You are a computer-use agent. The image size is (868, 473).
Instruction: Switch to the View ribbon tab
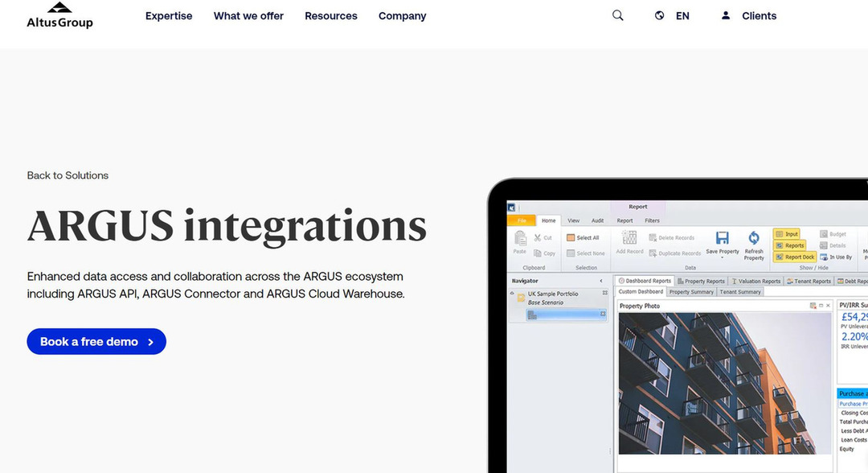pyautogui.click(x=574, y=220)
